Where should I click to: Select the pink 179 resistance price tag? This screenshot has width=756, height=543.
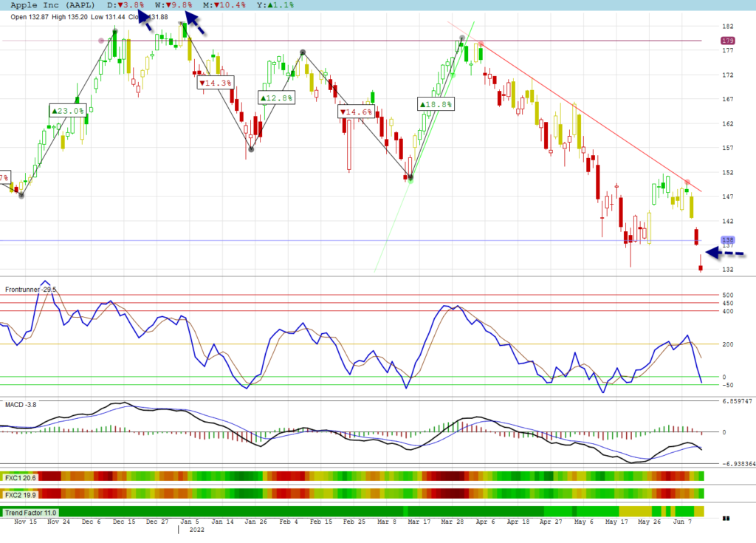[727, 41]
